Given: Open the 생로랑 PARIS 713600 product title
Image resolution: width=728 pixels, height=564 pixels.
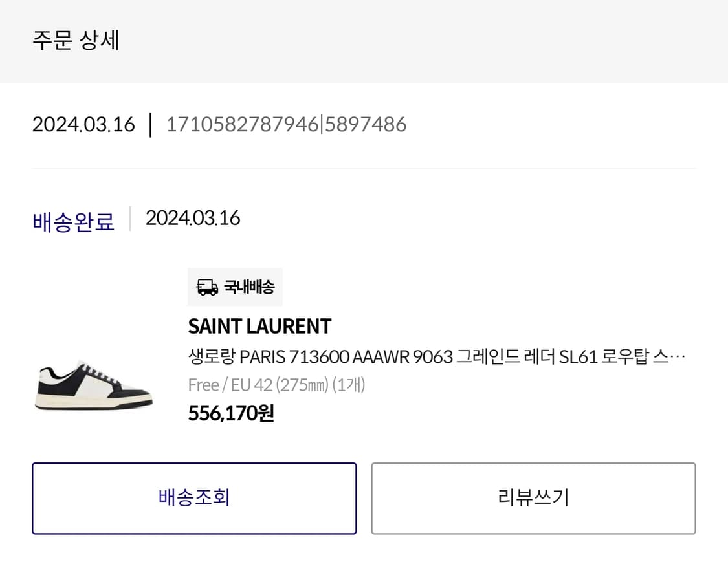Looking at the screenshot, I should click(388, 355).
